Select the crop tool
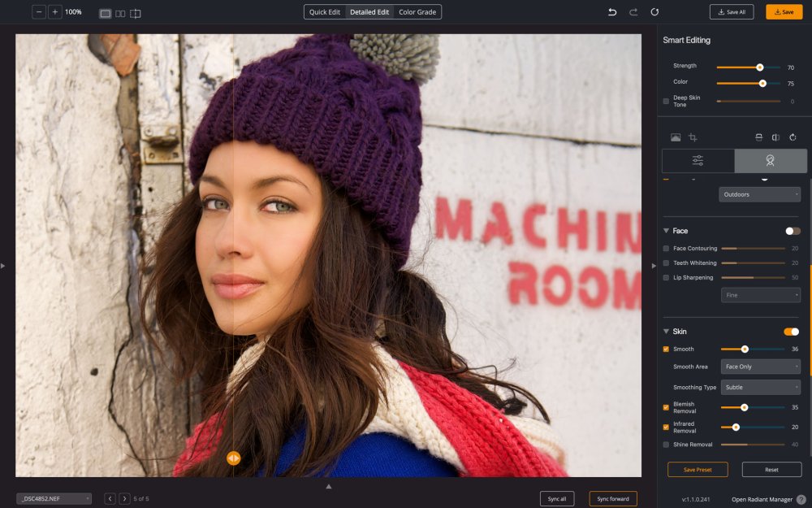 pos(693,137)
